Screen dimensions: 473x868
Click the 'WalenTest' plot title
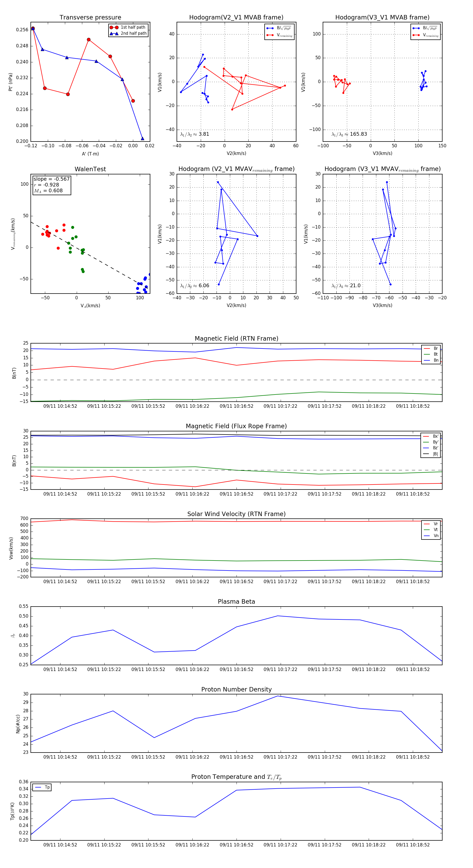point(90,169)
